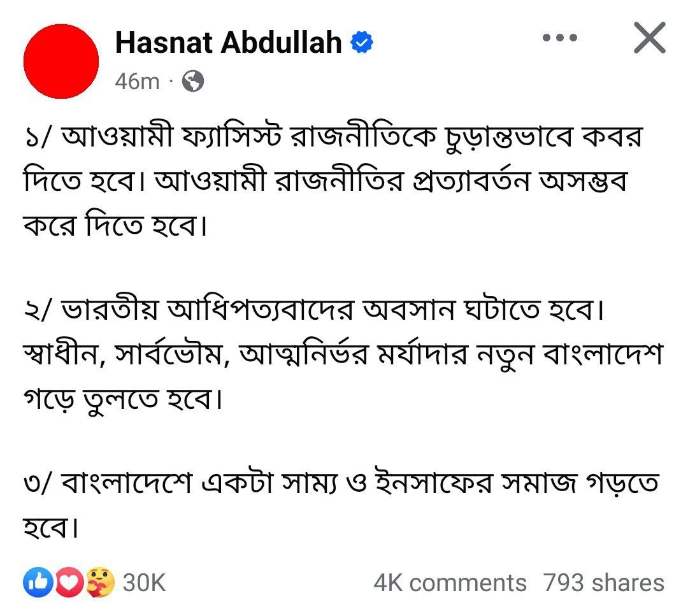Close the post with the X icon
Viewport: 688px width, 616px height.
click(x=650, y=38)
